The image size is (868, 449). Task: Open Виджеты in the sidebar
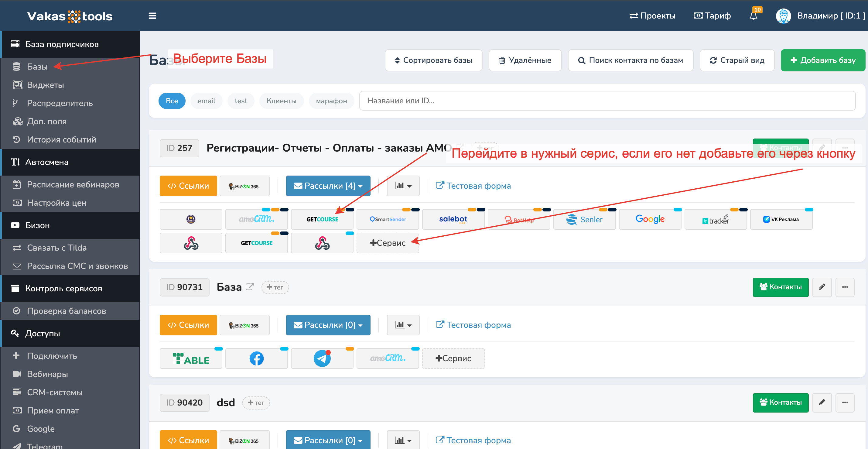[x=46, y=85]
